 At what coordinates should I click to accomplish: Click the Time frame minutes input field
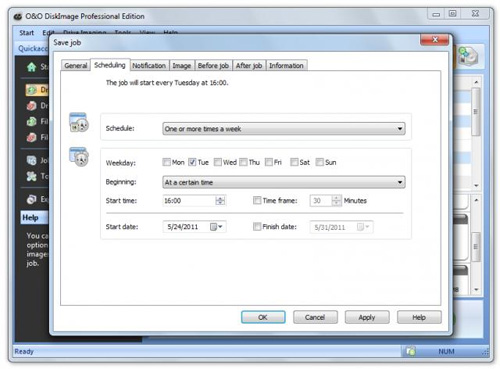click(321, 201)
